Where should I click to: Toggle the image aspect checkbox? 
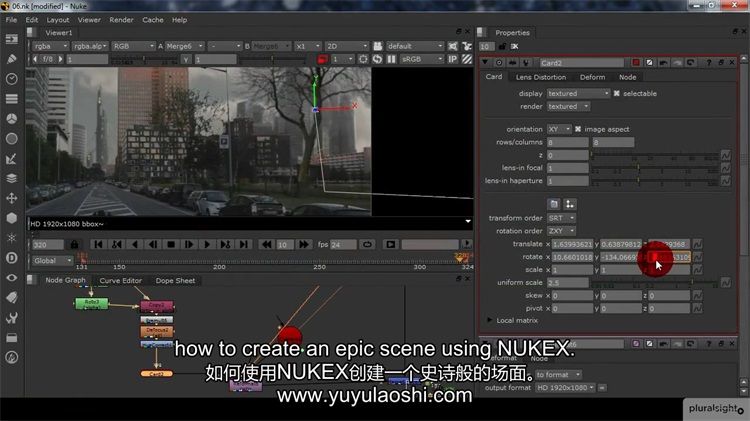pos(578,129)
